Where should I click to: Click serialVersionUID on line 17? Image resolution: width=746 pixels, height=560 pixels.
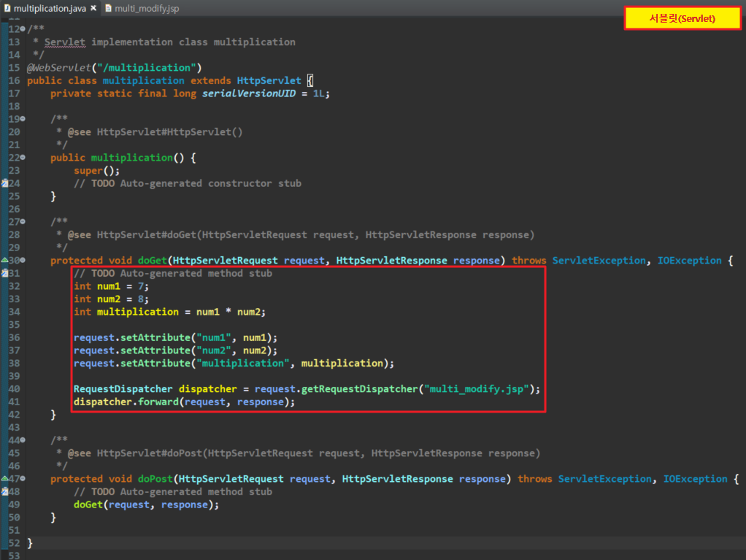coord(249,93)
